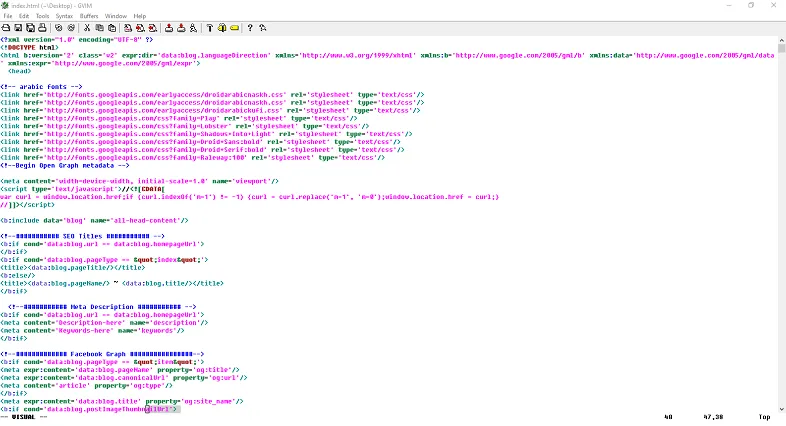Click the link line with family=Lobster

(x=184, y=126)
